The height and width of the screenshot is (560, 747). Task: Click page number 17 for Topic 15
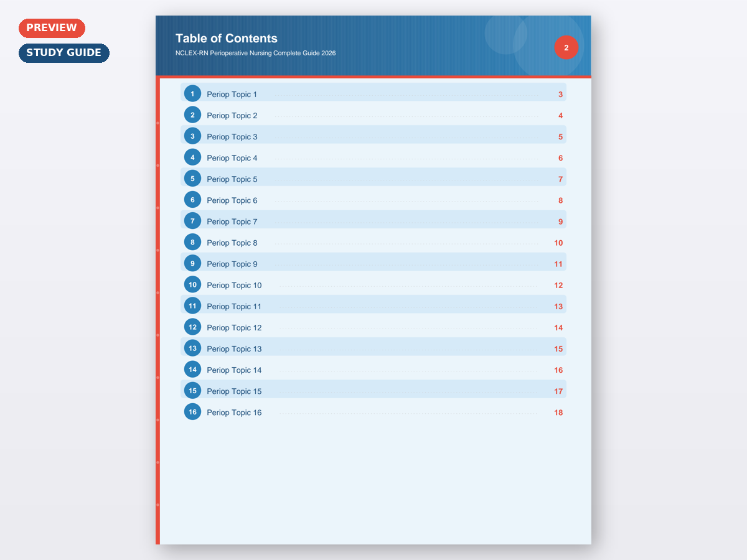tap(558, 391)
